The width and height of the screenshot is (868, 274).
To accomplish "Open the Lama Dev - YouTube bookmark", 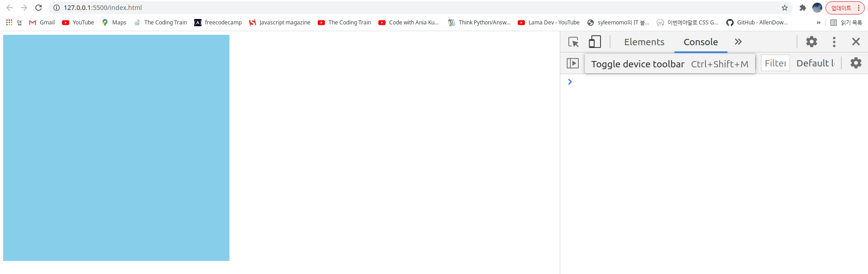I will [x=548, y=22].
